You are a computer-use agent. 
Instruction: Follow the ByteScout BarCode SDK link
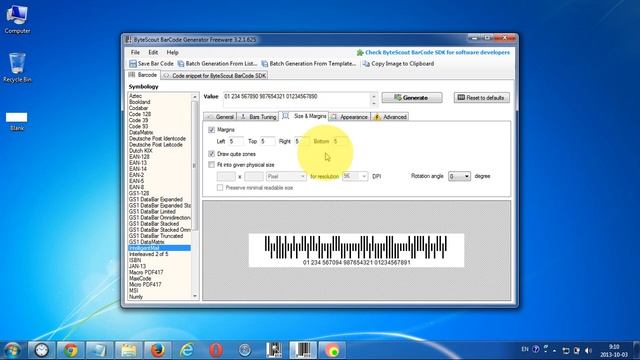[433, 52]
